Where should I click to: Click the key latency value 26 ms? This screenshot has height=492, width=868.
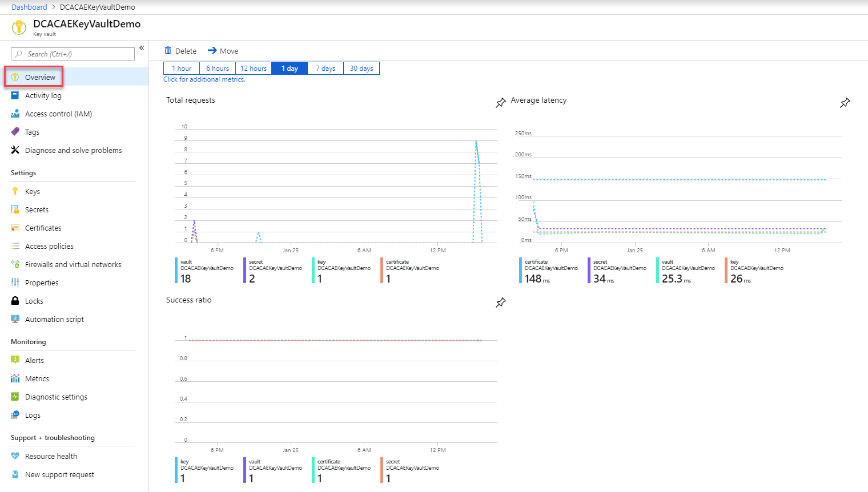741,279
